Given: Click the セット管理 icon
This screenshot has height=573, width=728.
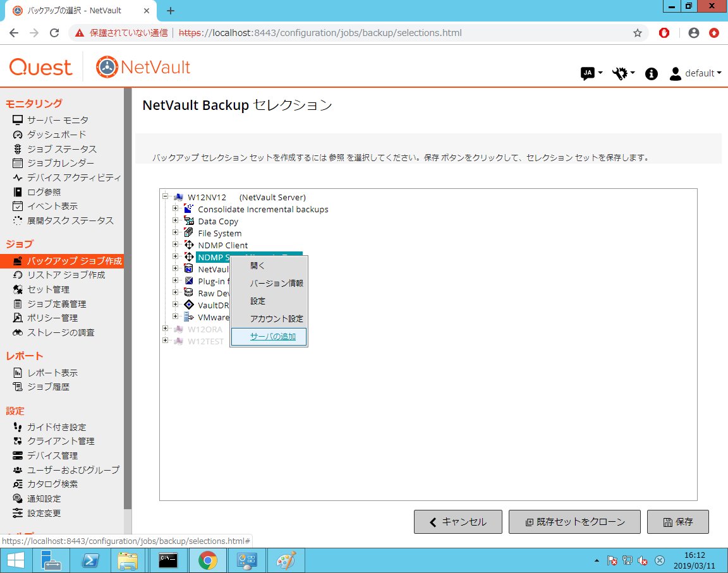Looking at the screenshot, I should click(18, 289).
